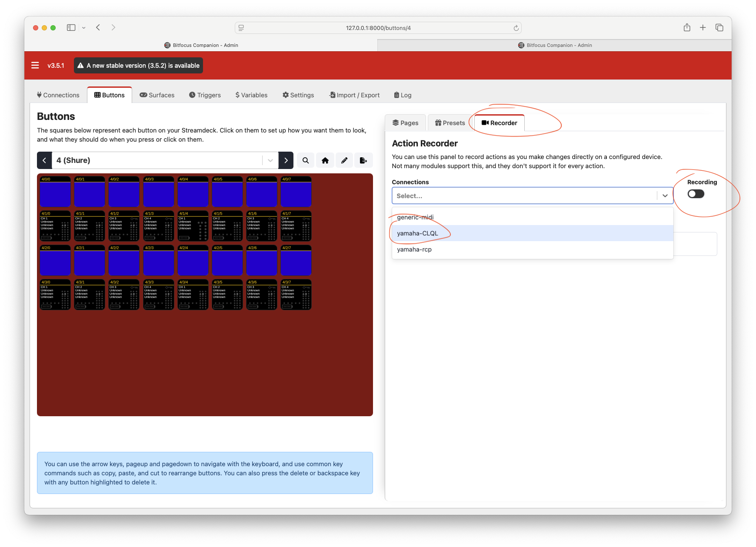This screenshot has width=756, height=547.
Task: Click the export page icon
Action: click(x=363, y=160)
